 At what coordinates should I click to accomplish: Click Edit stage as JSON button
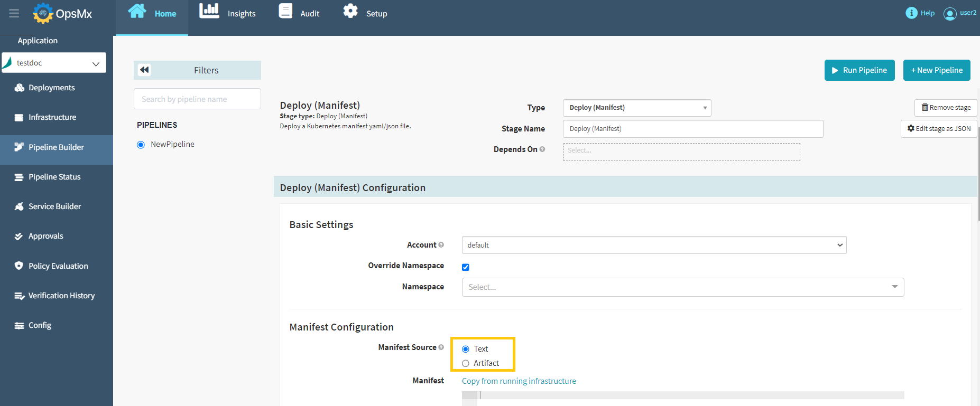point(939,129)
